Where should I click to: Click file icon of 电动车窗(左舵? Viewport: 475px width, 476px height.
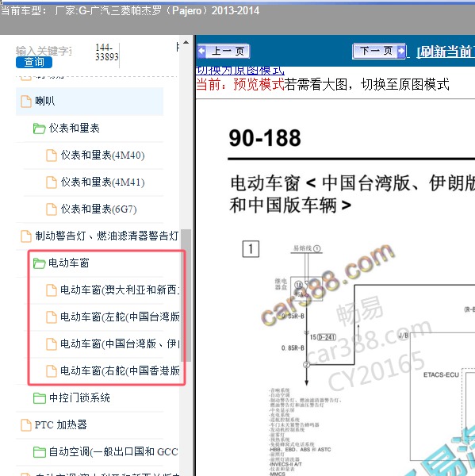pyautogui.click(x=52, y=317)
